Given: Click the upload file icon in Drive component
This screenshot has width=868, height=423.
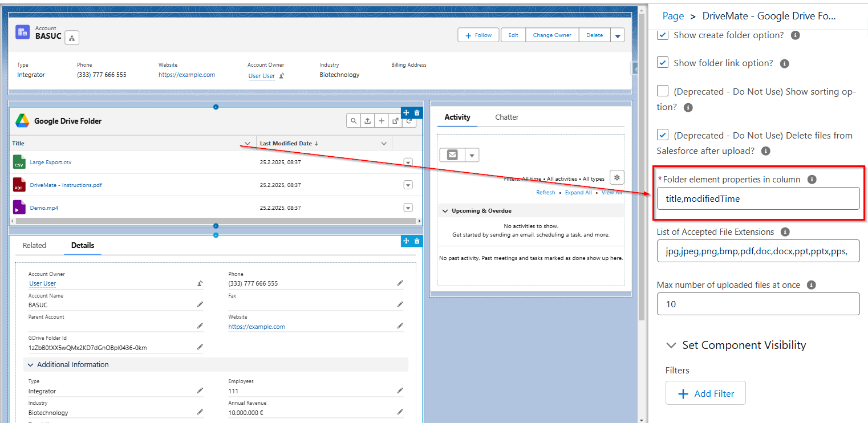Looking at the screenshot, I should coord(367,120).
